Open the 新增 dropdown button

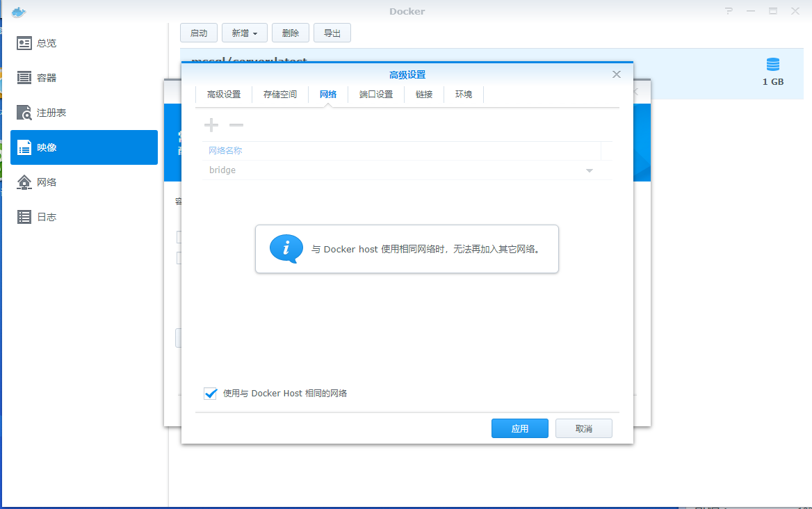point(245,33)
